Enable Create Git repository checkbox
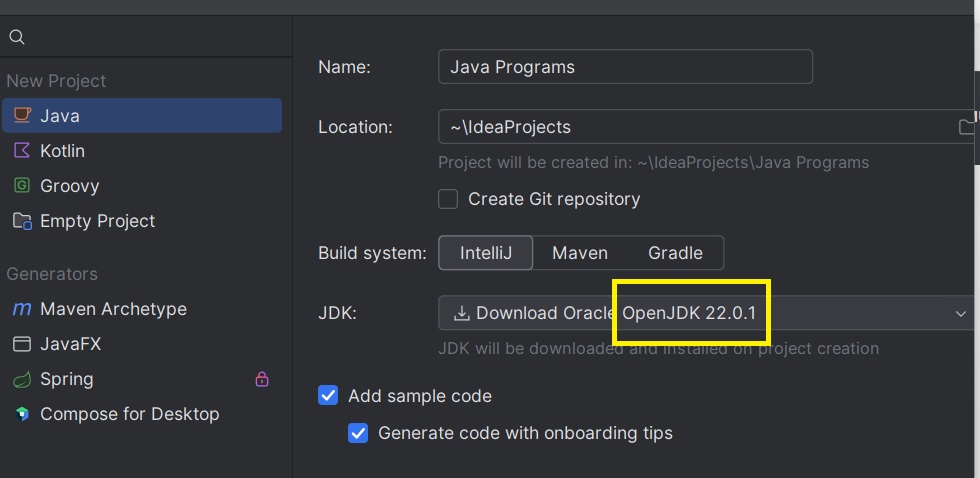Viewport: 980px width, 478px height. (448, 199)
